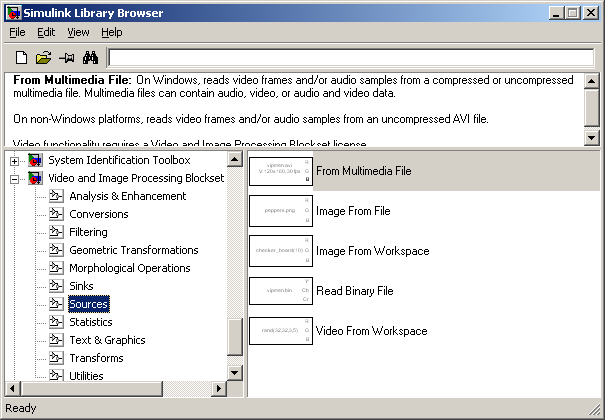This screenshot has height=420, width=605.
Task: Click library tree scroll right arrow
Action: (x=219, y=388)
